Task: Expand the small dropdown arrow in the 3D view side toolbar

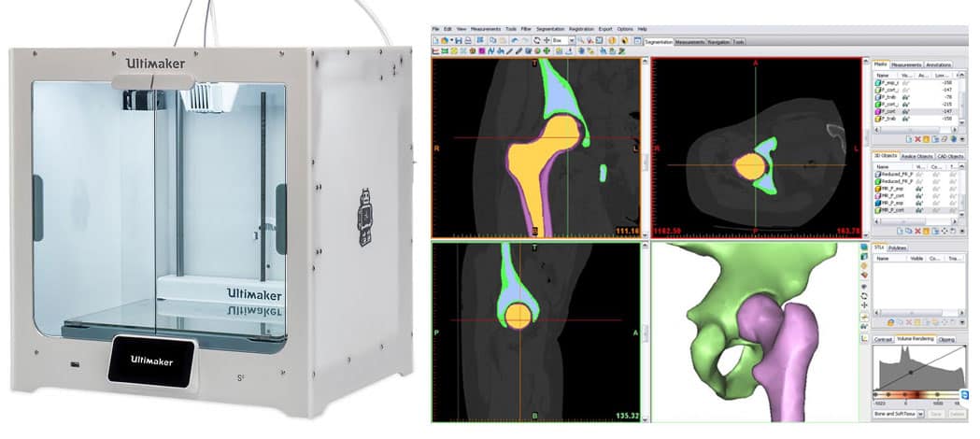Action: (x=864, y=288)
